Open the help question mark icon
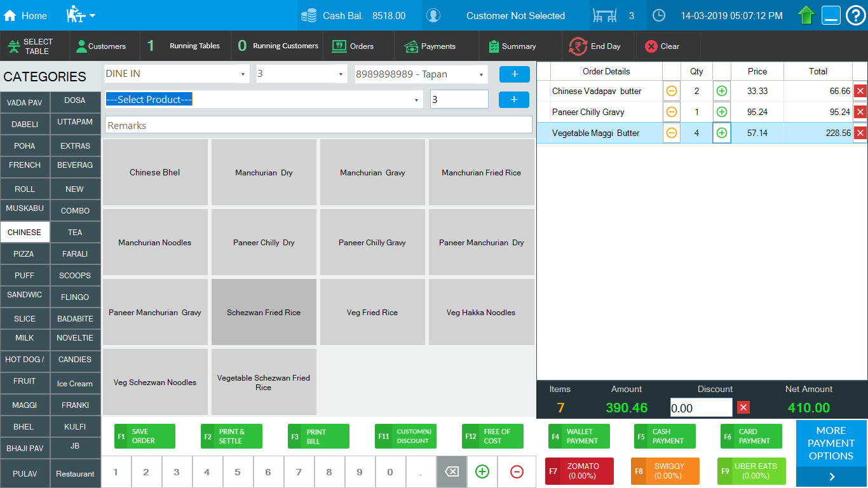 (856, 15)
